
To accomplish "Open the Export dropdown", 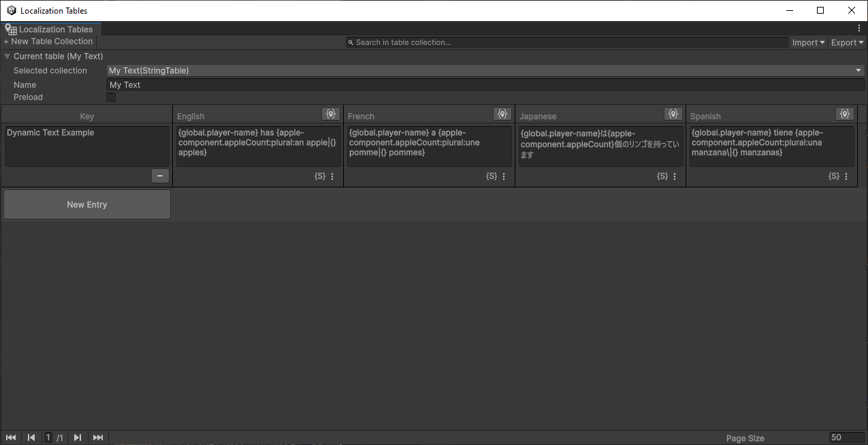I will coord(846,42).
